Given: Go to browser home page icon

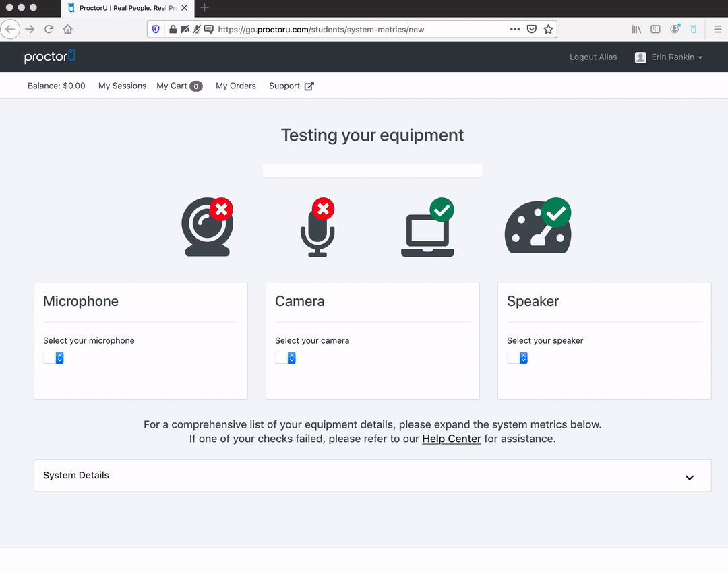Looking at the screenshot, I should tap(68, 29).
